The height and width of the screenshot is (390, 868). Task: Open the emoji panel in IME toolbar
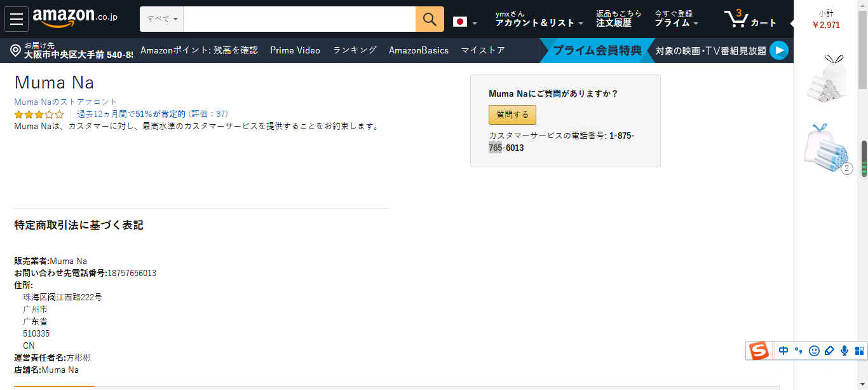[x=814, y=351]
